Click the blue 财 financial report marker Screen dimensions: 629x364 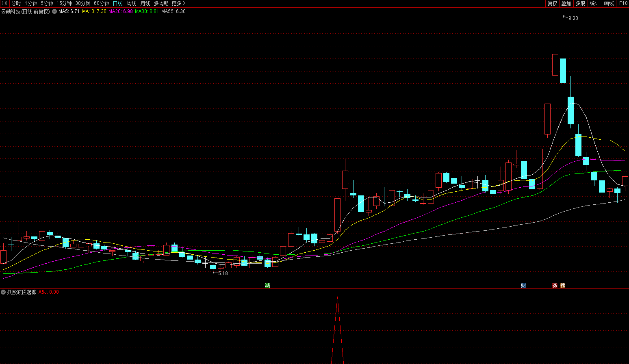coord(523,286)
